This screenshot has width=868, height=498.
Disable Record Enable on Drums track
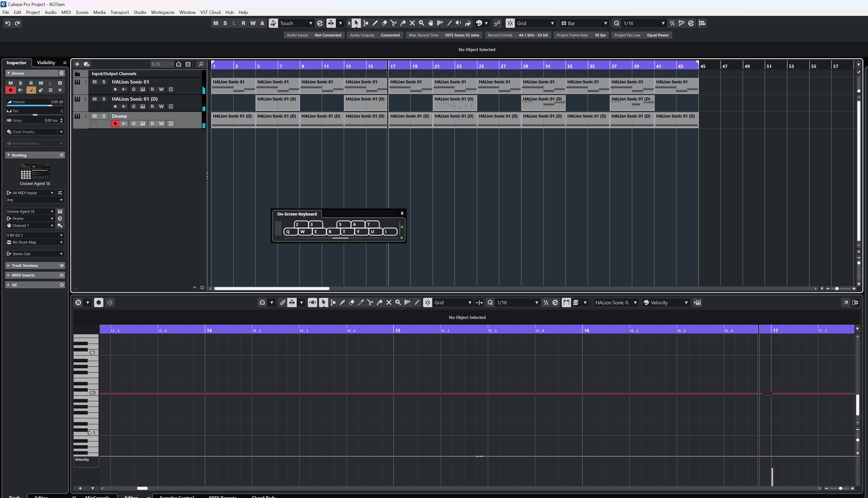(115, 124)
